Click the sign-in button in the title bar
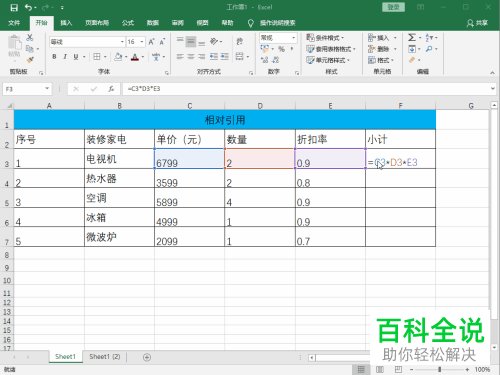500x375 pixels. 393,7
